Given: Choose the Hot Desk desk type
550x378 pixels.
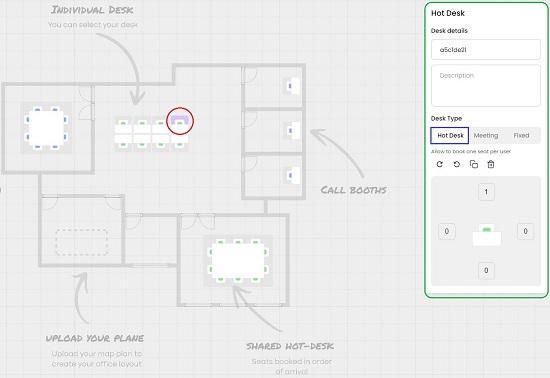Looking at the screenshot, I should point(450,135).
